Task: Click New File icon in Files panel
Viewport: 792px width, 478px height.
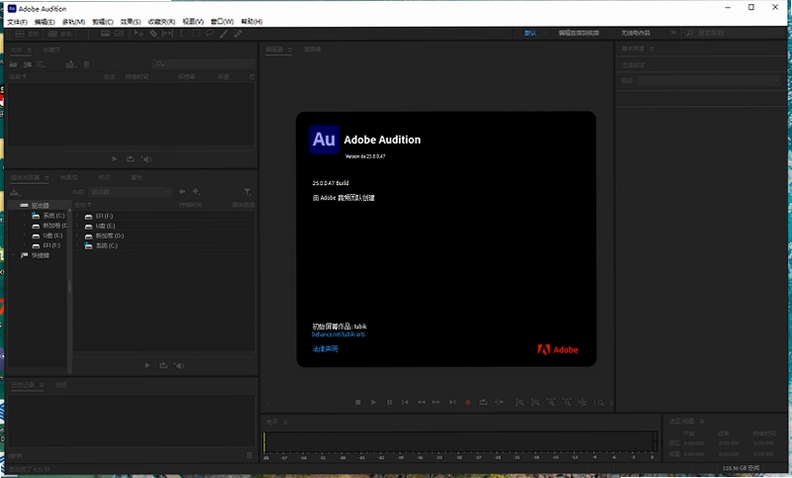Action: coord(41,64)
